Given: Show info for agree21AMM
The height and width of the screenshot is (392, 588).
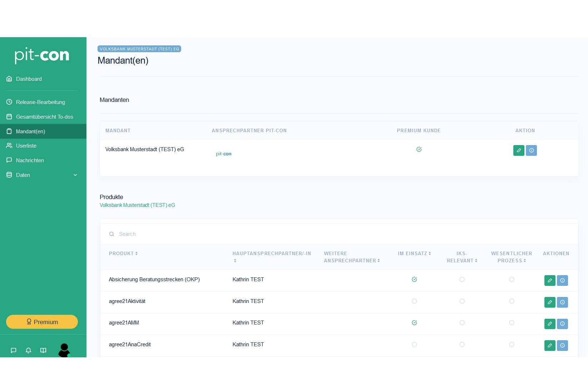Looking at the screenshot, I should pyautogui.click(x=562, y=324).
